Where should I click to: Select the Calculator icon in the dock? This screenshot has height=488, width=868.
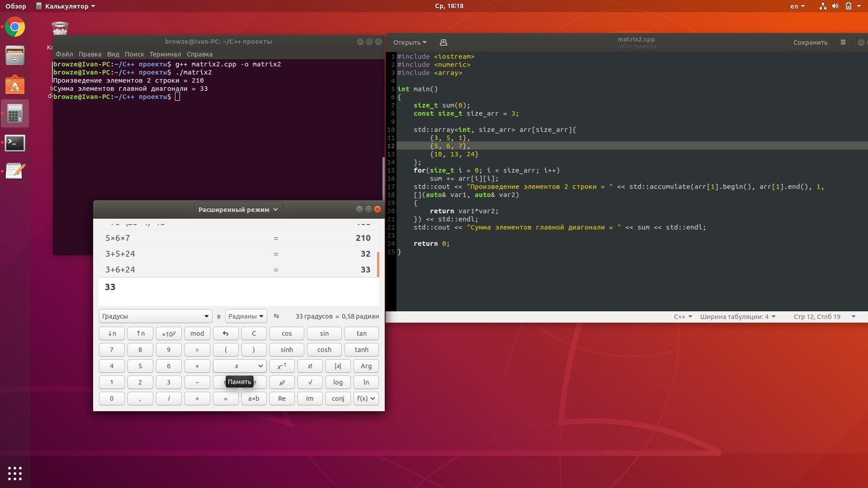15,114
